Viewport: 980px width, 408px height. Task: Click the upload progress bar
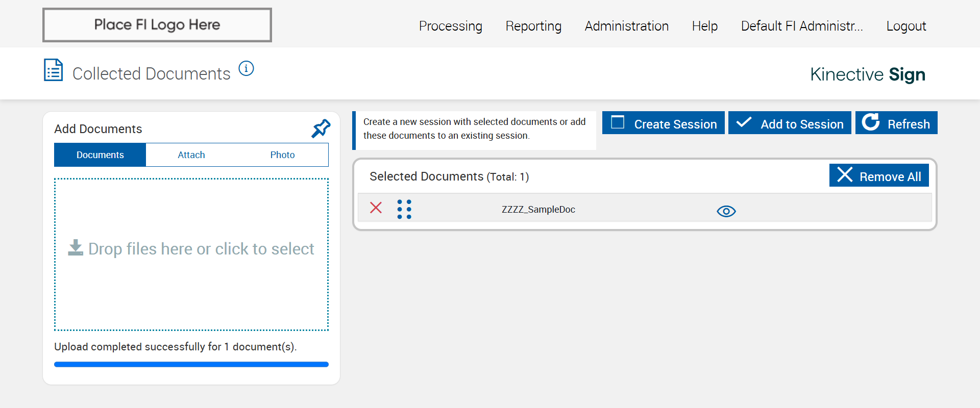(x=191, y=365)
